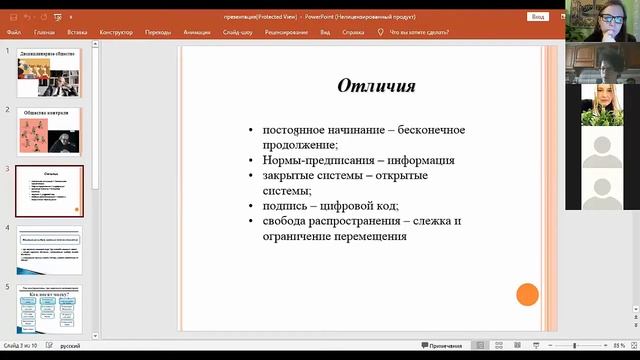Click the Undo arrow icon
Image resolution: width=640 pixels, height=360 pixels.
[x=27, y=17]
